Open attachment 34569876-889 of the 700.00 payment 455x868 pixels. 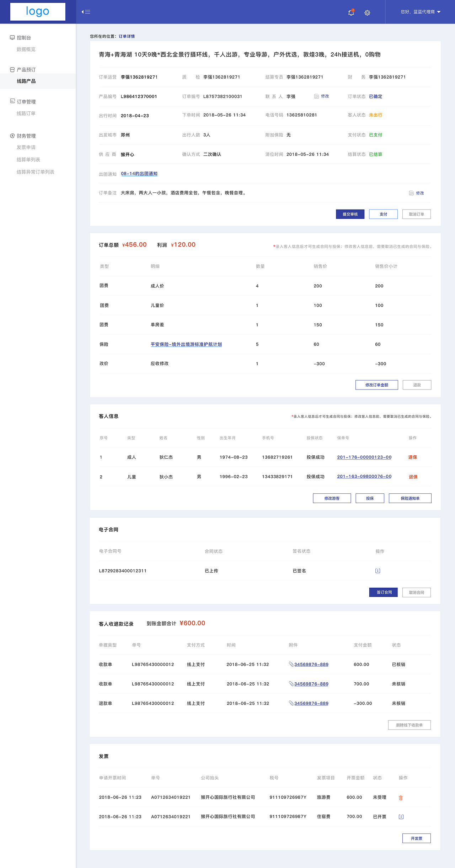(311, 684)
